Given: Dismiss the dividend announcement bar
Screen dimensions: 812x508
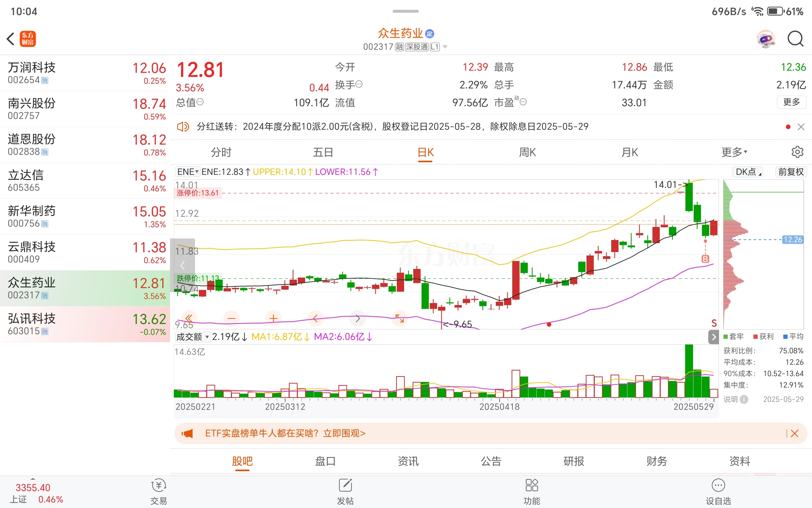Looking at the screenshot, I should (801, 127).
